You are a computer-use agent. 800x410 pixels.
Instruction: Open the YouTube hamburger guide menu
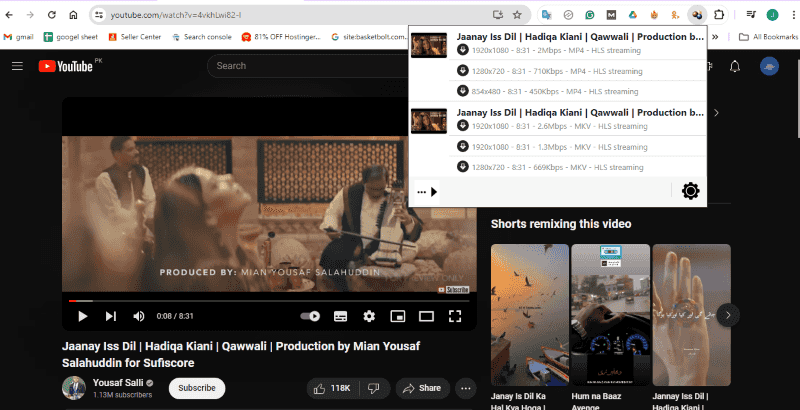tap(17, 66)
